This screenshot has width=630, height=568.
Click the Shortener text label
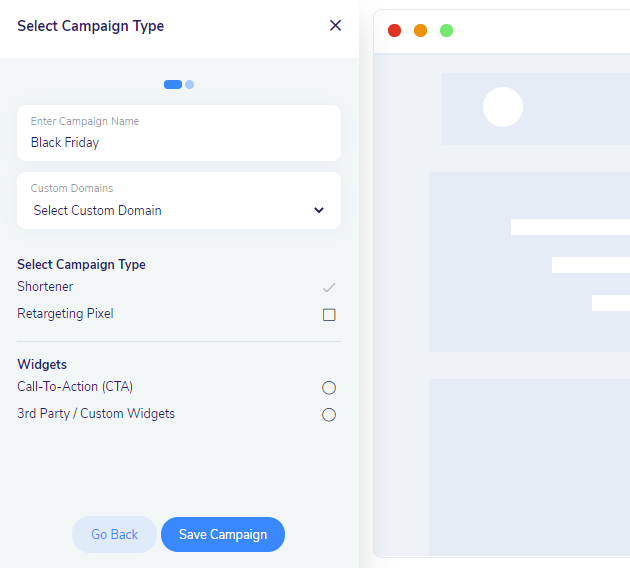[x=45, y=287]
